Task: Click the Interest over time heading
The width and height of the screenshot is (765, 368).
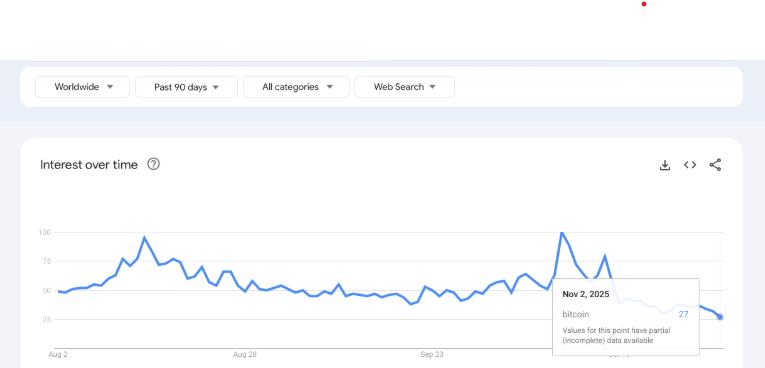Action: pyautogui.click(x=89, y=164)
